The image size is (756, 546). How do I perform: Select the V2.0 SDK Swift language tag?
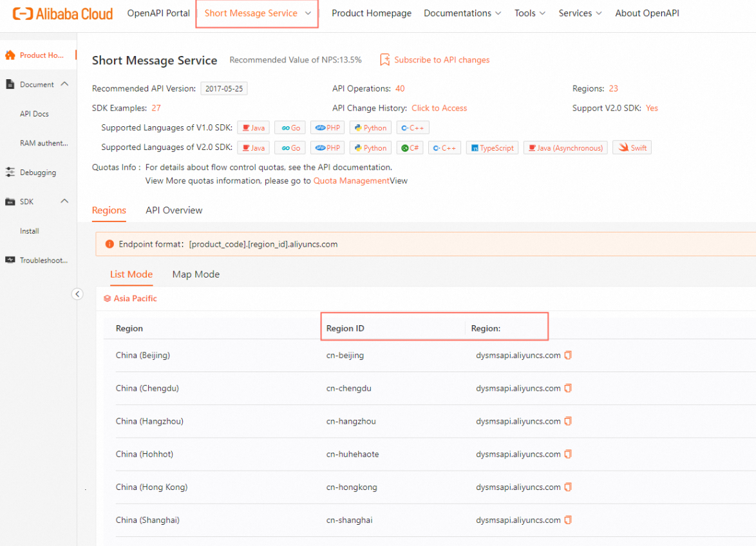click(x=632, y=147)
